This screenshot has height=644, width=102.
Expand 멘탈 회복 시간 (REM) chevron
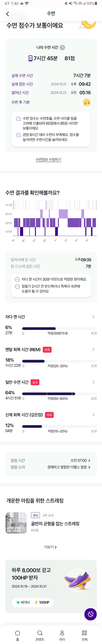tap(93, 349)
